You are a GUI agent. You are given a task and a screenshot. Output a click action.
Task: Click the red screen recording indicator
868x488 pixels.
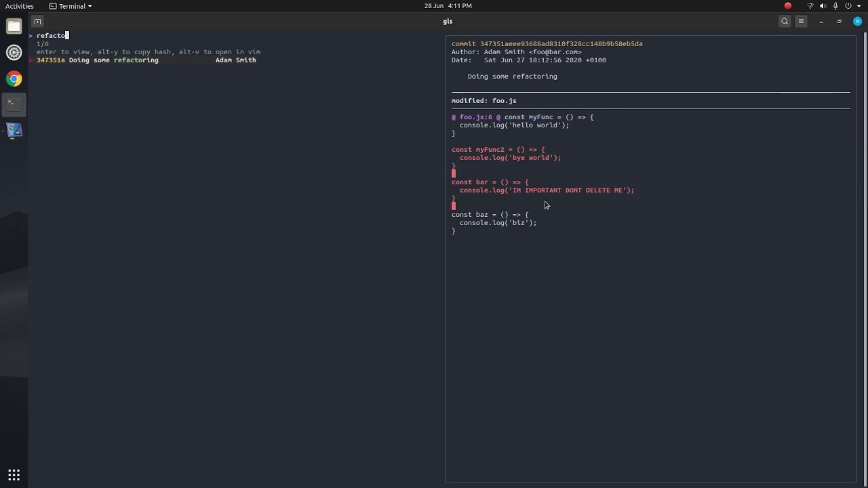[x=787, y=6]
